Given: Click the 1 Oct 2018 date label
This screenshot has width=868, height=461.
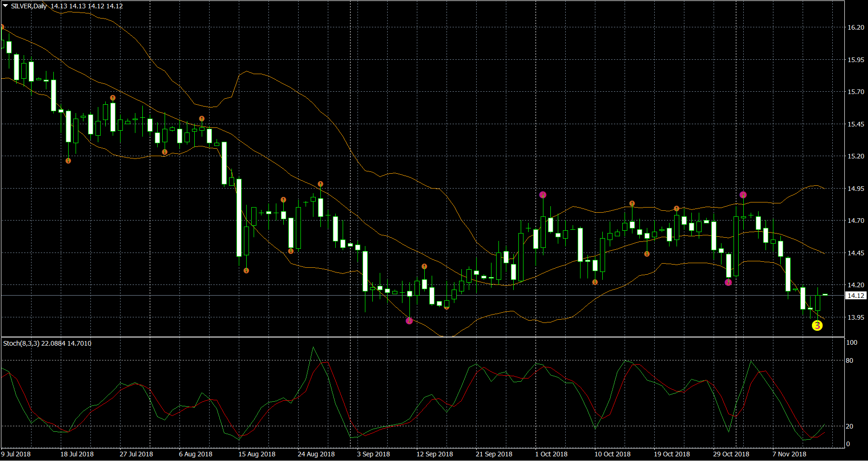Looking at the screenshot, I should click(551, 454).
